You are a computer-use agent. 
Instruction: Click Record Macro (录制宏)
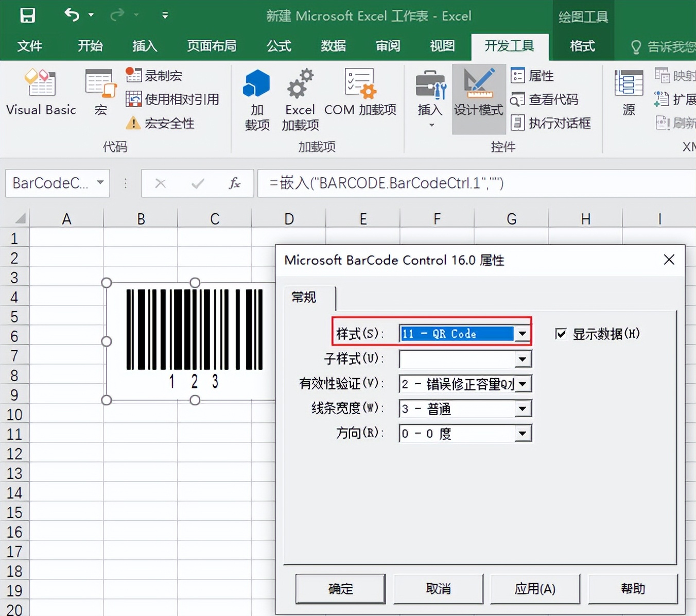(x=154, y=76)
